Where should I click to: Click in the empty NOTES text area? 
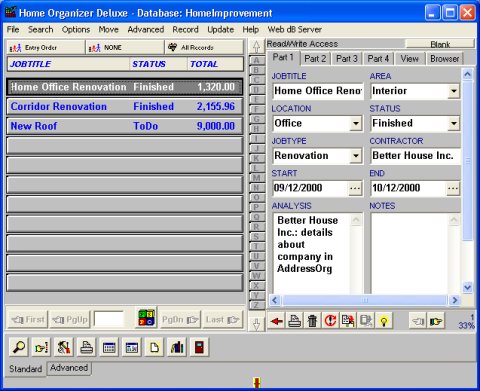[410, 253]
